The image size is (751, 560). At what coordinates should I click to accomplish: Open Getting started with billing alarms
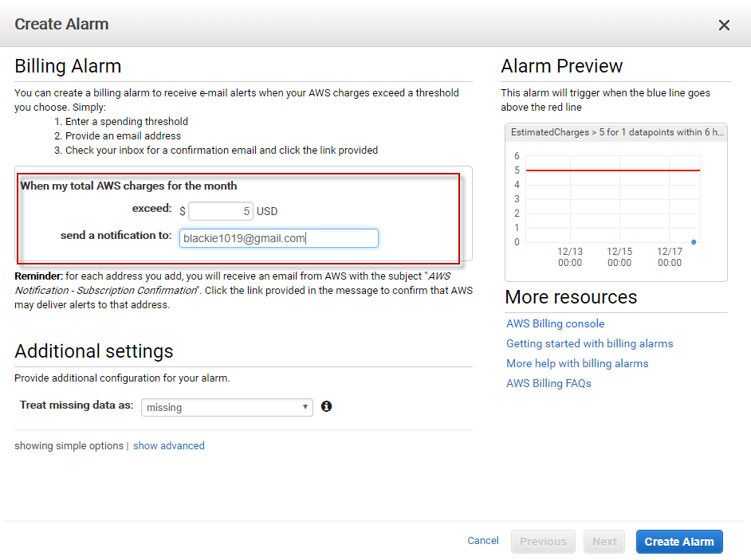point(589,343)
